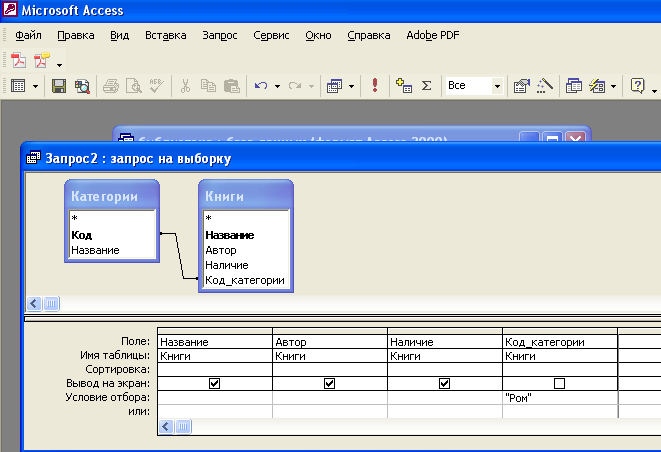Open the Правка menu
The width and height of the screenshot is (661, 452).
click(x=76, y=35)
